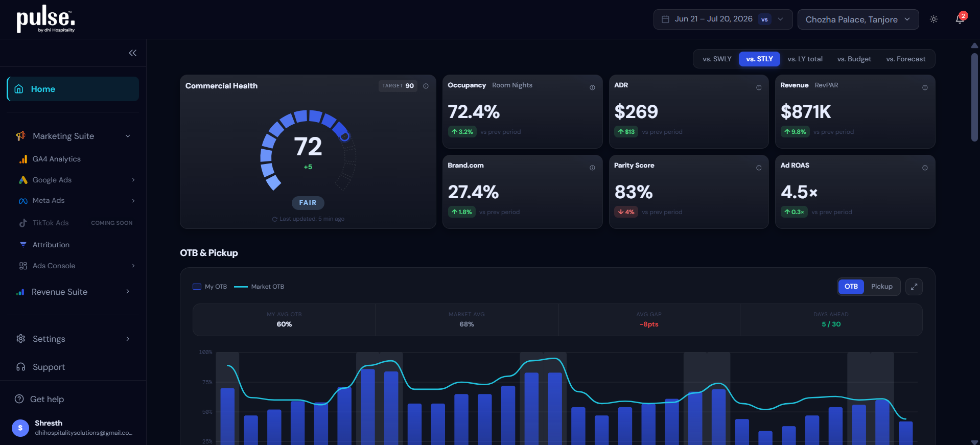Click the Meta Ads infinity icon
This screenshot has height=445, width=980.
pos(23,201)
